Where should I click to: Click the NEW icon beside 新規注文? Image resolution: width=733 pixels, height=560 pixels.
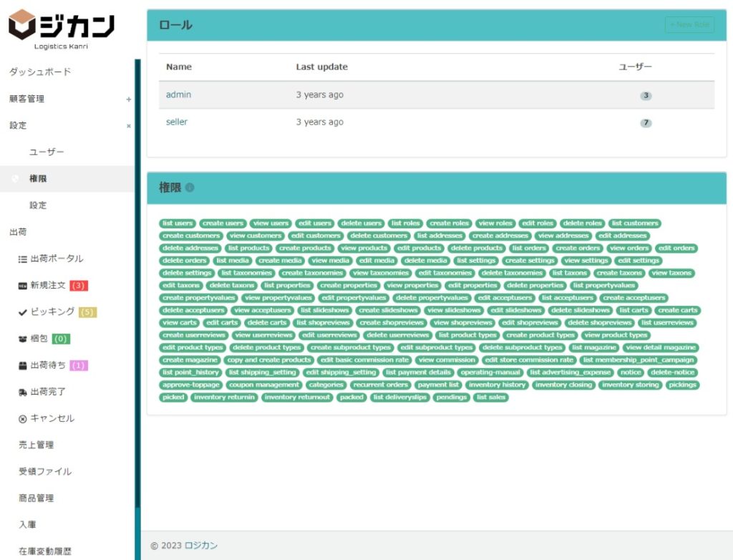point(22,286)
